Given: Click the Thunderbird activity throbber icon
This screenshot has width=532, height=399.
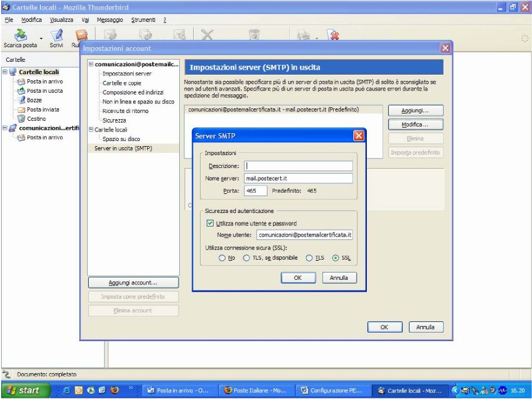Looking at the screenshot, I should point(525,38).
